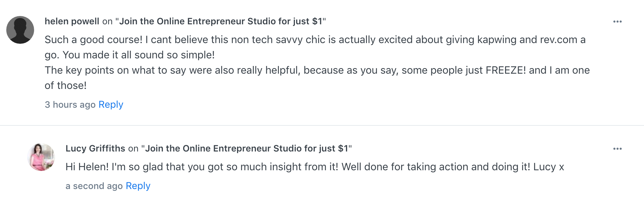Open helen powell's profile name link
The height and width of the screenshot is (205, 644).
coord(72,22)
